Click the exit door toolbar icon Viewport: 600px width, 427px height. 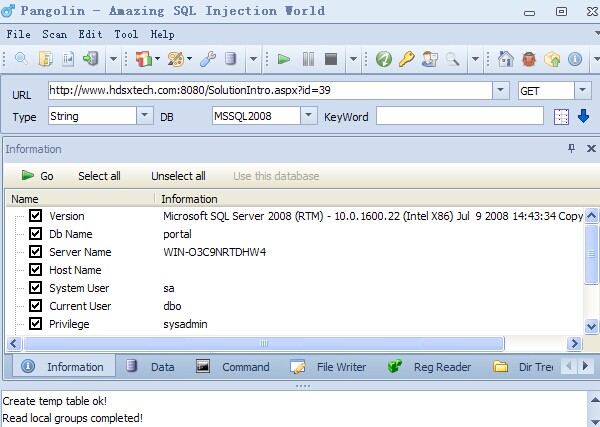coord(91,59)
